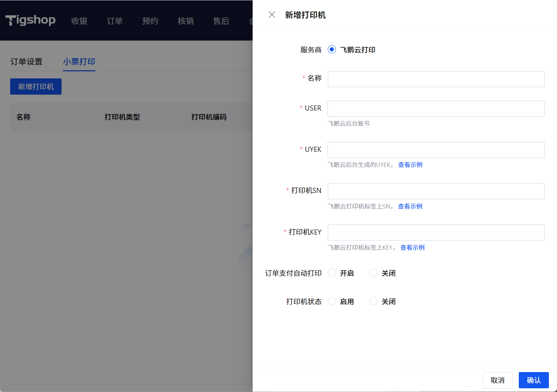Select the 飞鹅云打印 service provider radio
The width and height of the screenshot is (557, 392).
[332, 50]
